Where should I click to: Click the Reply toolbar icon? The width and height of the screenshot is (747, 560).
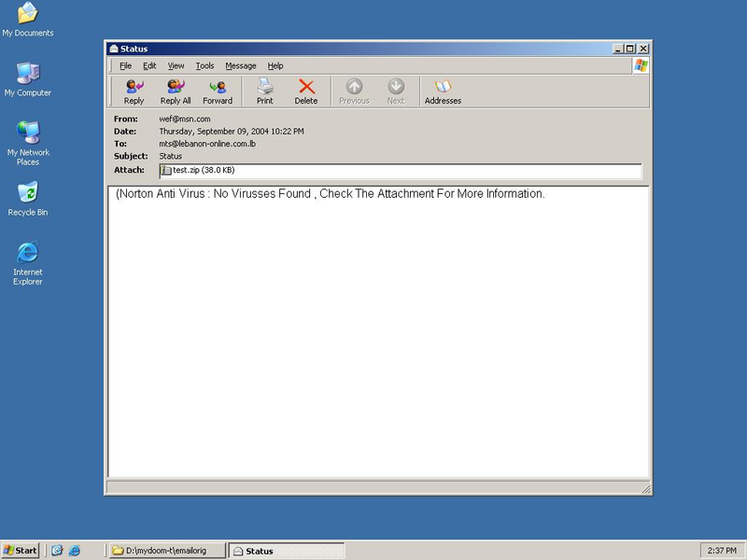pyautogui.click(x=134, y=91)
